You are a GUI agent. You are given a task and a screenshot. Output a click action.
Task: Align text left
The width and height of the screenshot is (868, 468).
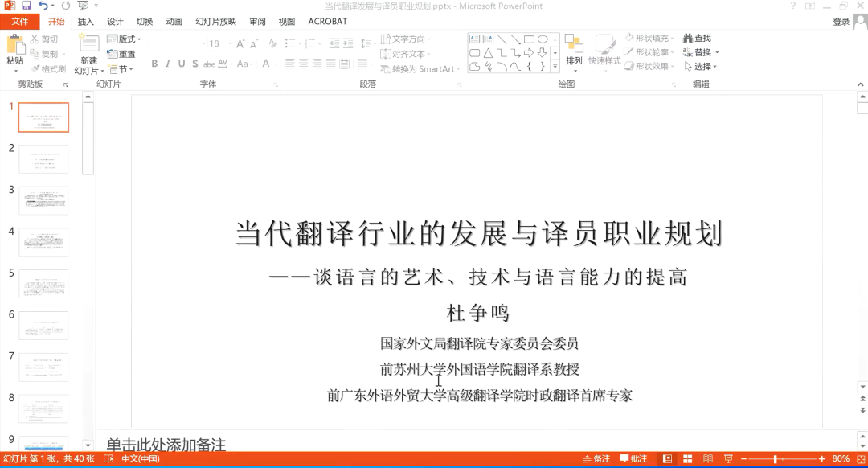pos(289,64)
